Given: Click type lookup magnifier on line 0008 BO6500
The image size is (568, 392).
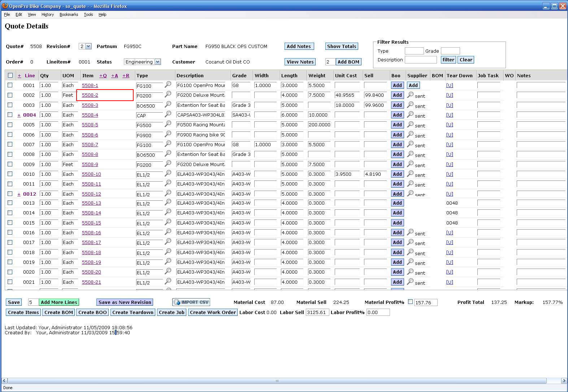Looking at the screenshot, I should tap(168, 153).
